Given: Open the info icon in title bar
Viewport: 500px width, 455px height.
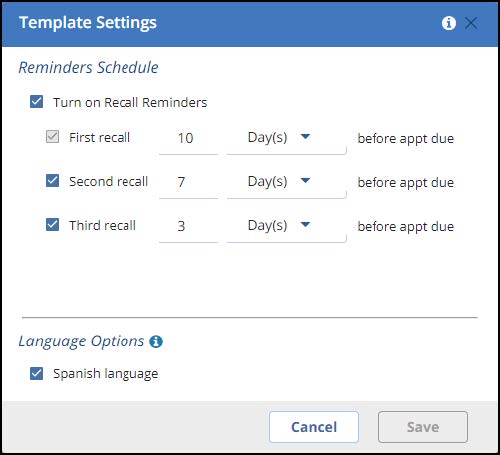Looking at the screenshot, I should click(x=449, y=23).
